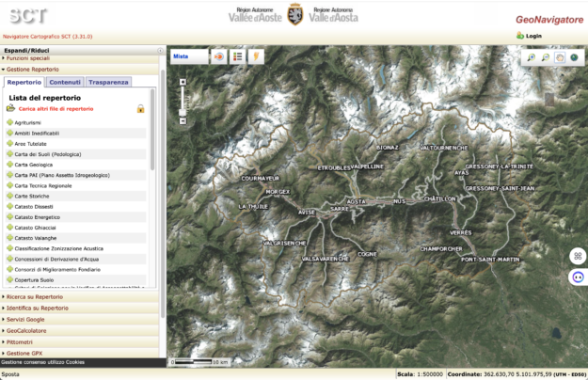Screen dimensions: 588x380
Task: Click the SCT logo
Action: 28,16
